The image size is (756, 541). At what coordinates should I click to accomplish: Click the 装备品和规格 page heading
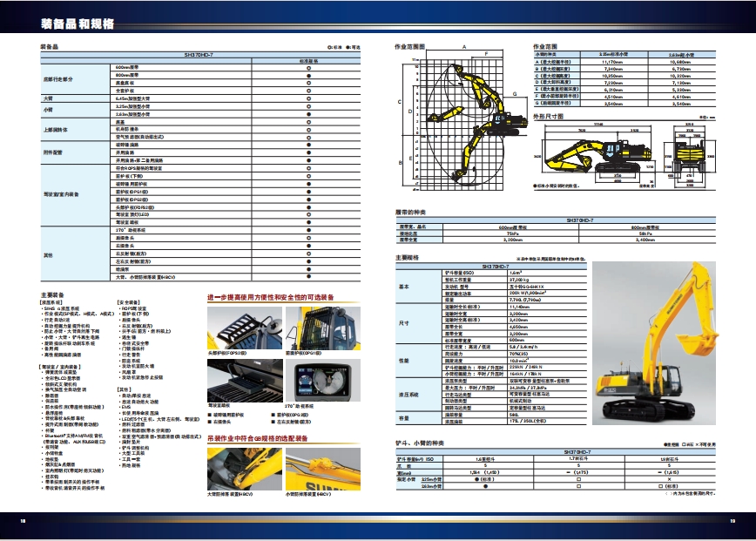(78, 24)
